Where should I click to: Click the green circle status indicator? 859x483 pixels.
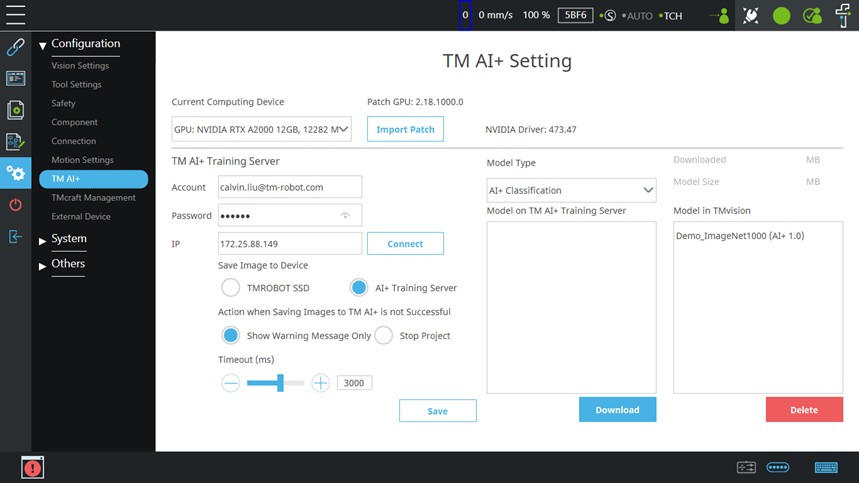click(x=781, y=16)
